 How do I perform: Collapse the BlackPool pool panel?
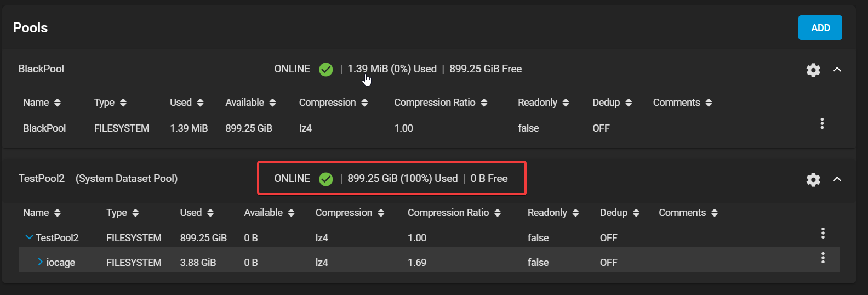click(837, 69)
